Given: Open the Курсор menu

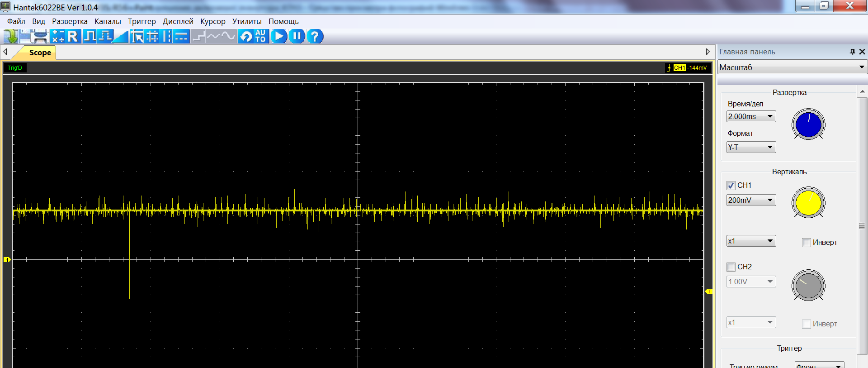Looking at the screenshot, I should pyautogui.click(x=212, y=21).
